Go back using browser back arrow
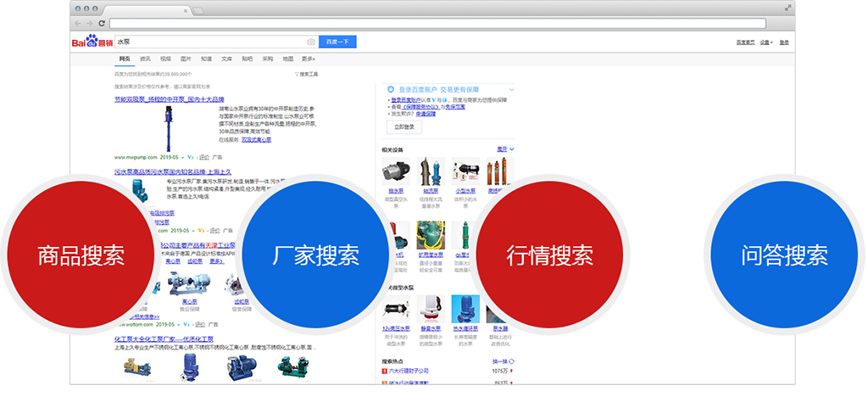868x397 pixels. (79, 22)
